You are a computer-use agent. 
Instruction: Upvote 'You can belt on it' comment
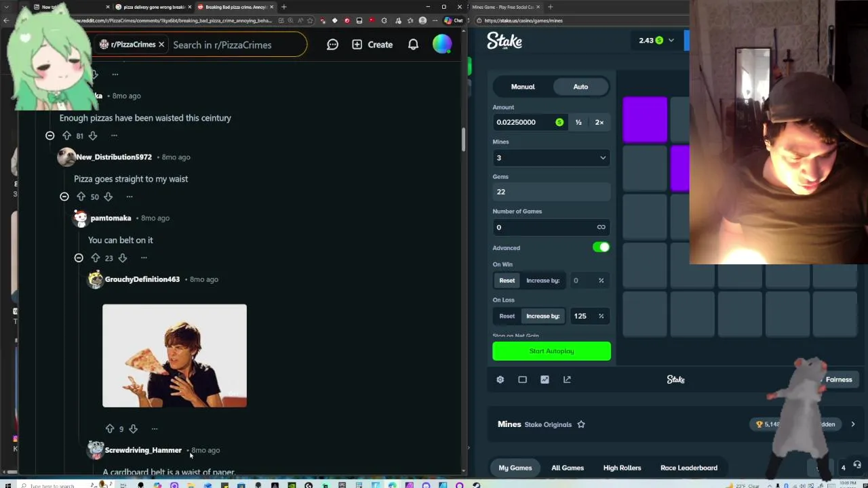[95, 258]
